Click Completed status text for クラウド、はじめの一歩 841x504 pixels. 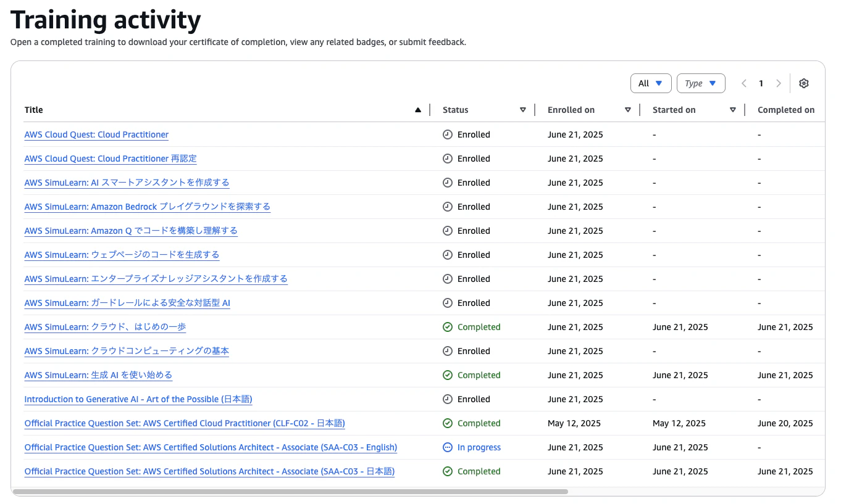pyautogui.click(x=479, y=327)
